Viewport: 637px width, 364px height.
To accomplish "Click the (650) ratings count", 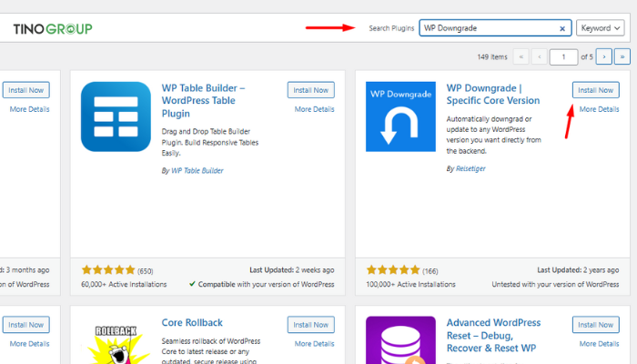I will click(x=145, y=271).
